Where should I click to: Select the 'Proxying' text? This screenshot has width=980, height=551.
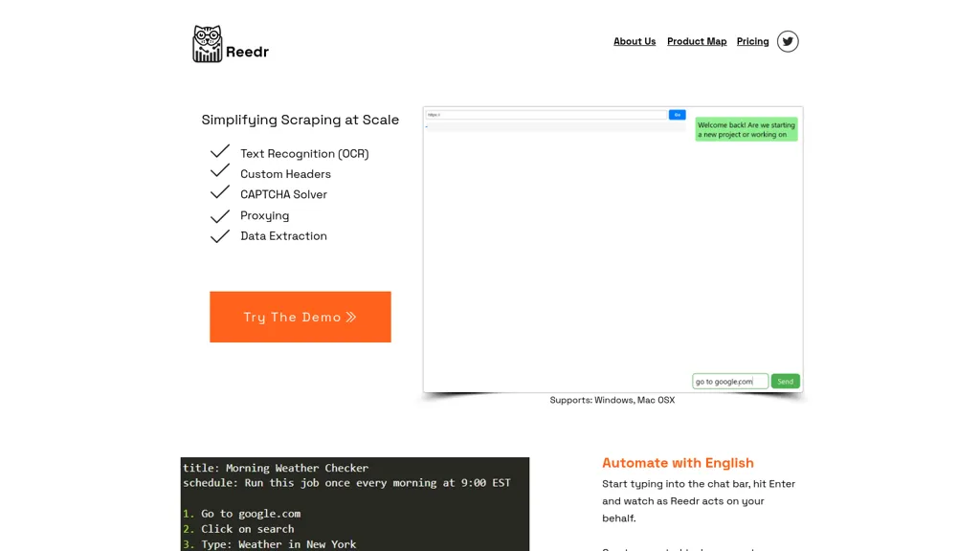pyautogui.click(x=265, y=215)
